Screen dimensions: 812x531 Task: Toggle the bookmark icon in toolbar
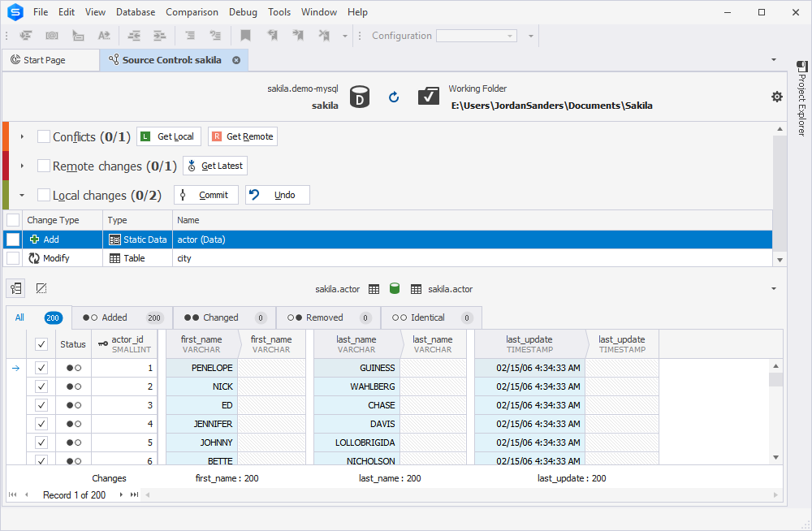coord(245,35)
